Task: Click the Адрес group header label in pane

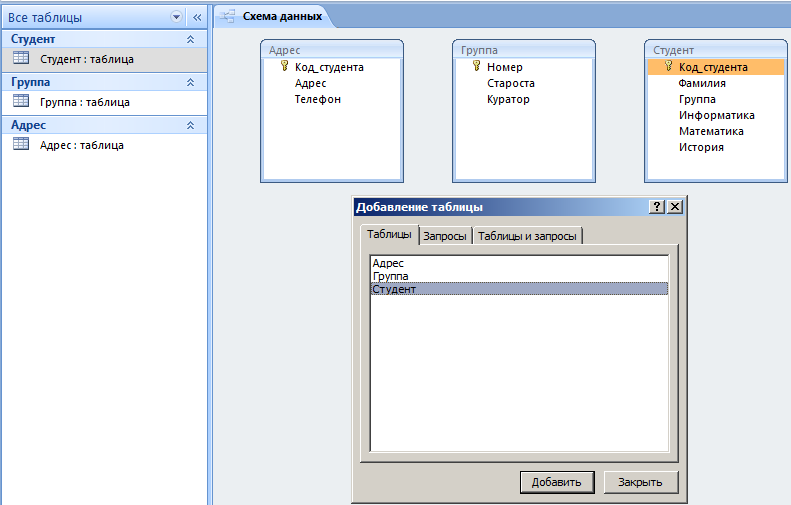Action: click(x=28, y=125)
